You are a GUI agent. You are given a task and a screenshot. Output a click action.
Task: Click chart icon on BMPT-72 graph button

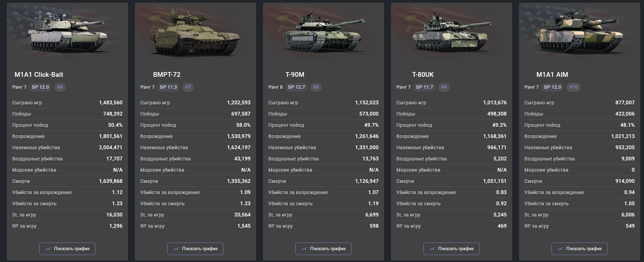click(176, 249)
